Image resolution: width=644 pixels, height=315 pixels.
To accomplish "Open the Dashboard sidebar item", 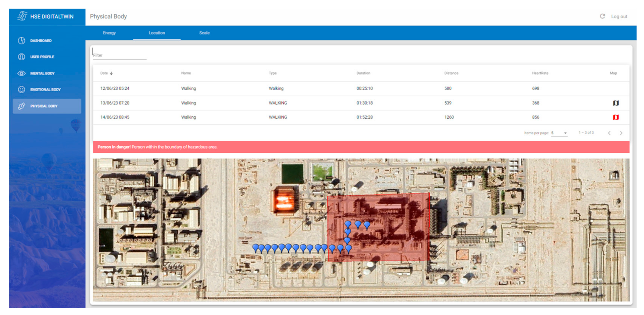I will tap(41, 41).
